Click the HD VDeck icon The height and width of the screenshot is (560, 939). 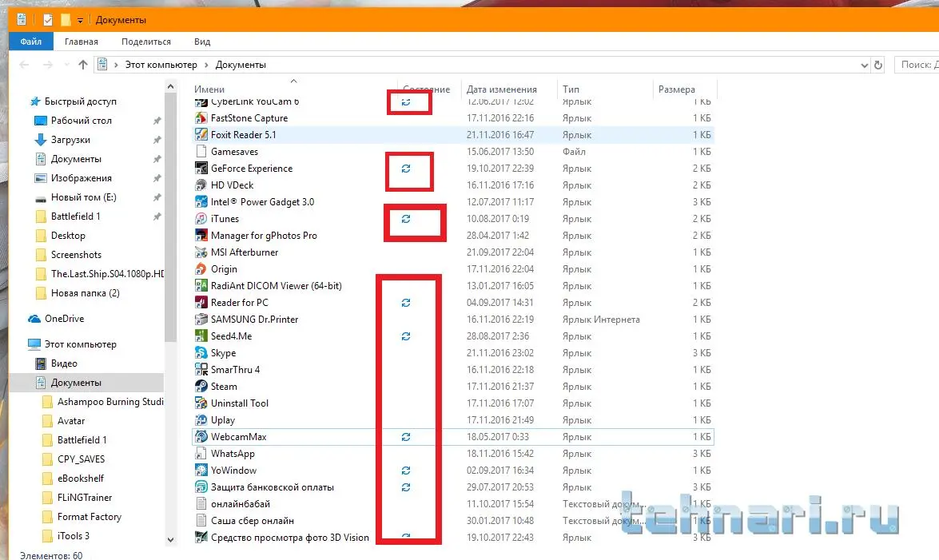[201, 185]
